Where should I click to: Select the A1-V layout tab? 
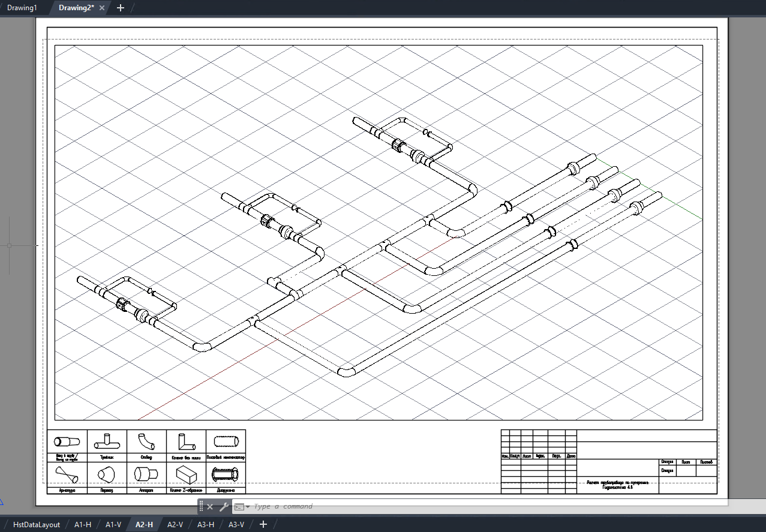(x=113, y=524)
